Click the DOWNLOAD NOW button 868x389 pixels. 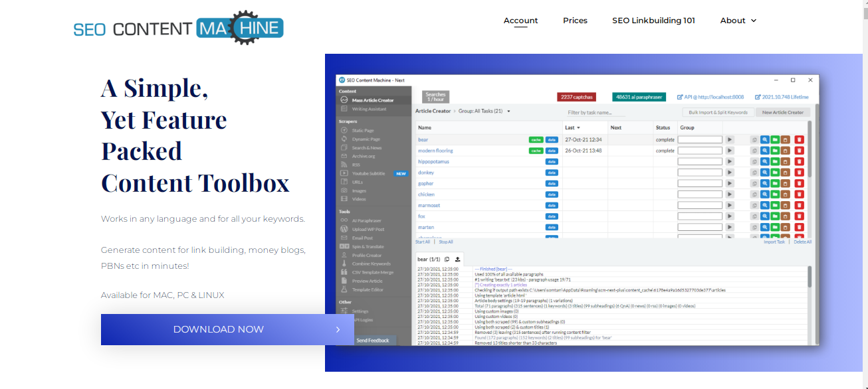[227, 329]
